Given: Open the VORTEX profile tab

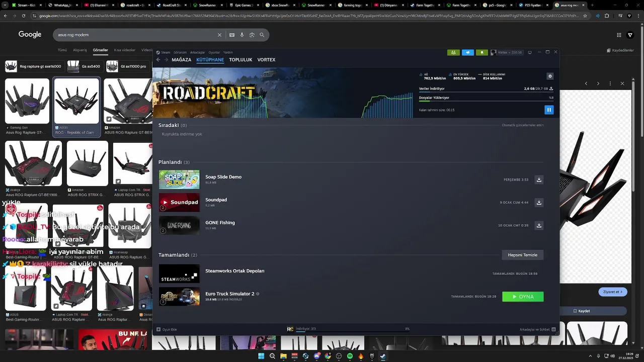Looking at the screenshot, I should [266, 59].
